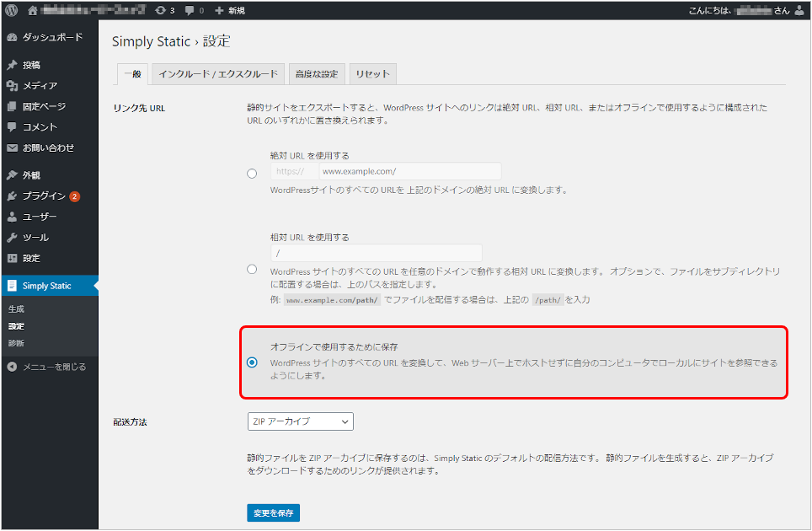Screen dimensions: 812x531
Task: Open the 設定 submenu item under Simply Static
Action: point(16,326)
